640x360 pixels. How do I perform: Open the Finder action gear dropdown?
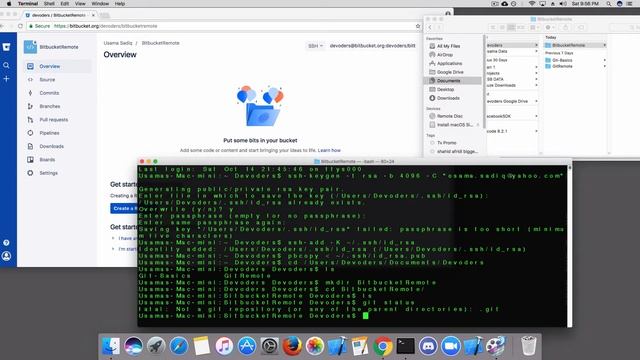[x=549, y=27]
